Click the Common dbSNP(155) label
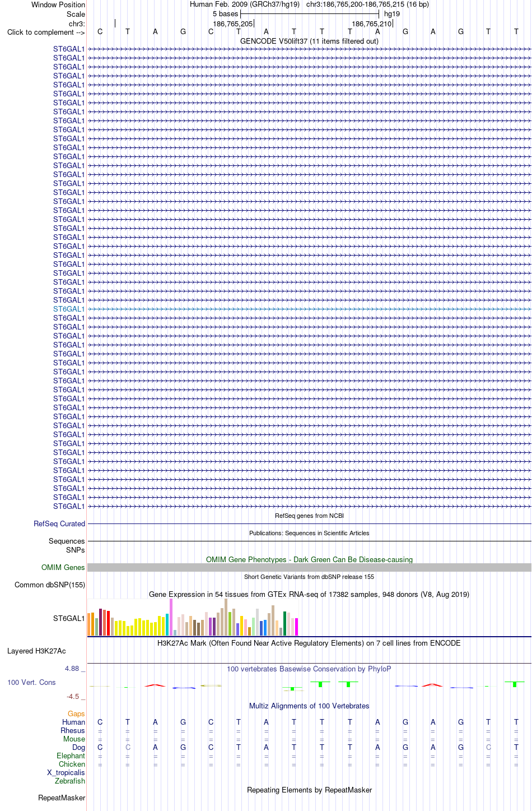The width and height of the screenshot is (532, 811). (50, 585)
